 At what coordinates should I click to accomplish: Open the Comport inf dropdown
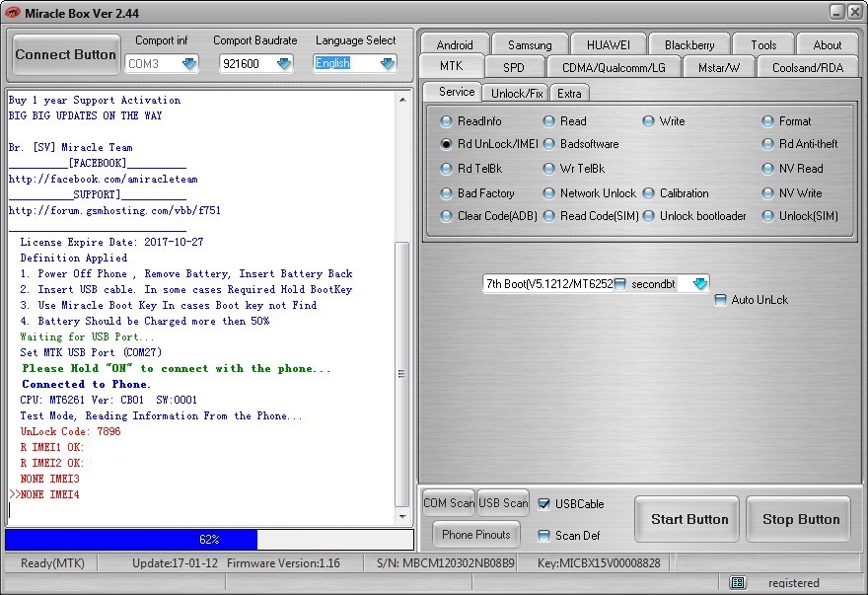[x=189, y=64]
